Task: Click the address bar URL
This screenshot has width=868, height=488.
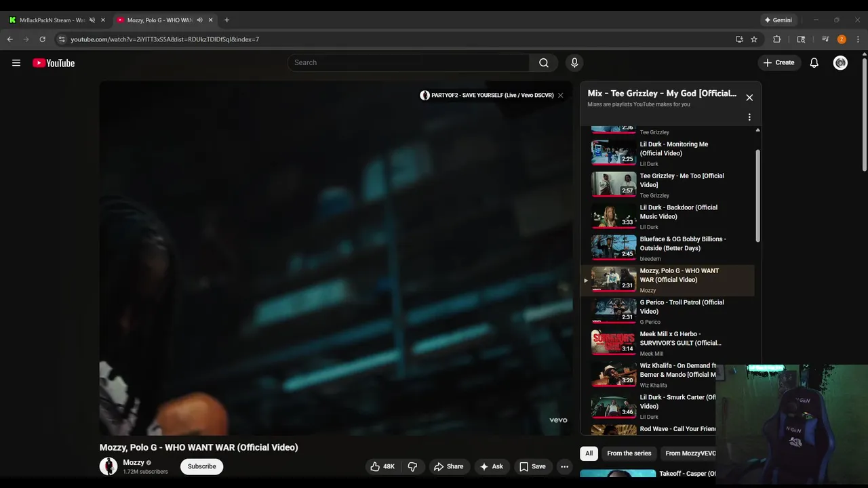Action: 165,39
